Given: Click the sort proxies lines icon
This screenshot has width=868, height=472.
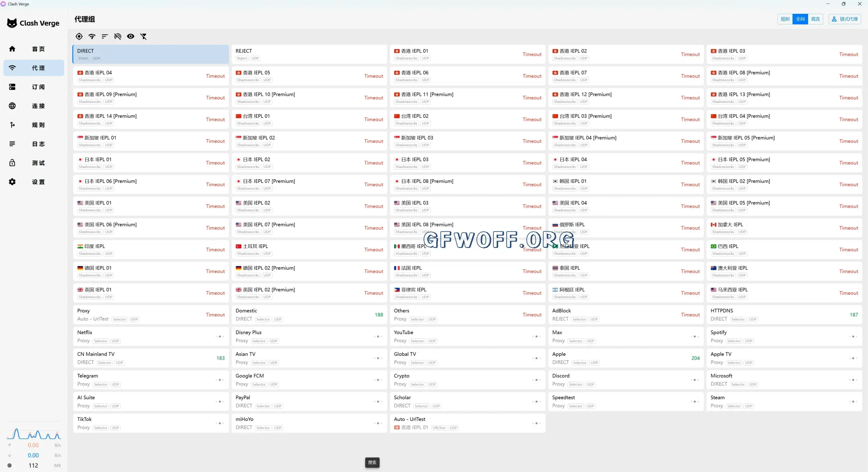Looking at the screenshot, I should 105,36.
